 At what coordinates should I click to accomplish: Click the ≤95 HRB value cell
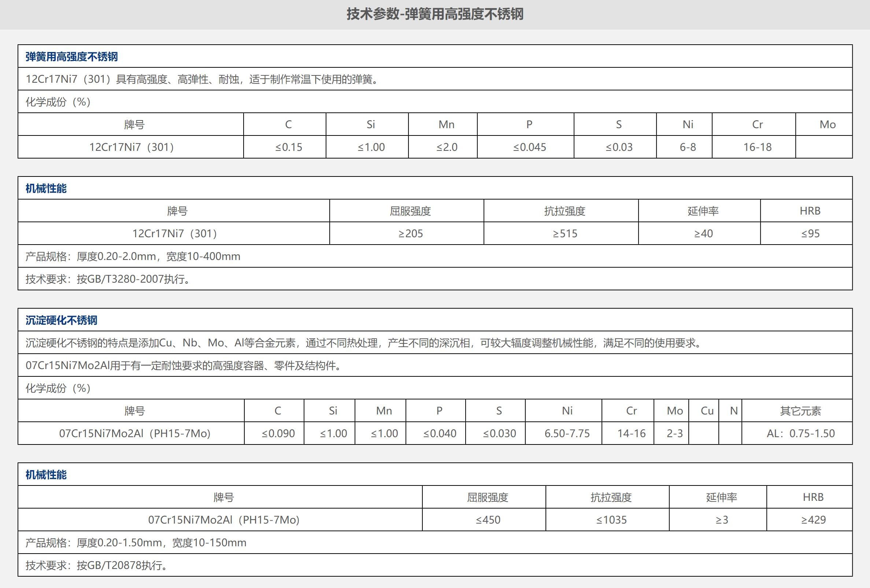coord(810,233)
